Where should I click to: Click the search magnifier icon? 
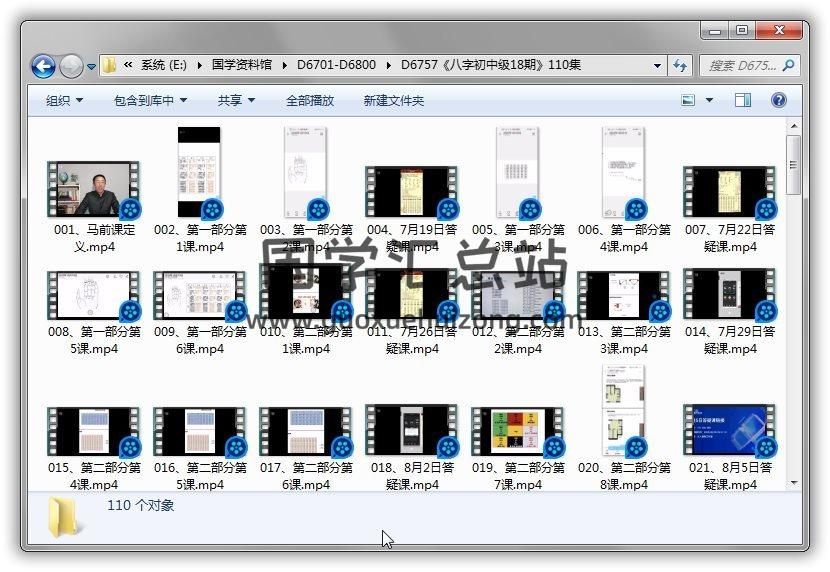tap(788, 66)
